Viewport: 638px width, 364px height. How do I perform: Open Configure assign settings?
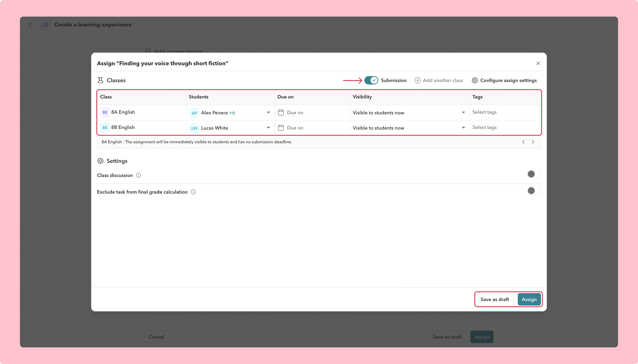pos(504,80)
